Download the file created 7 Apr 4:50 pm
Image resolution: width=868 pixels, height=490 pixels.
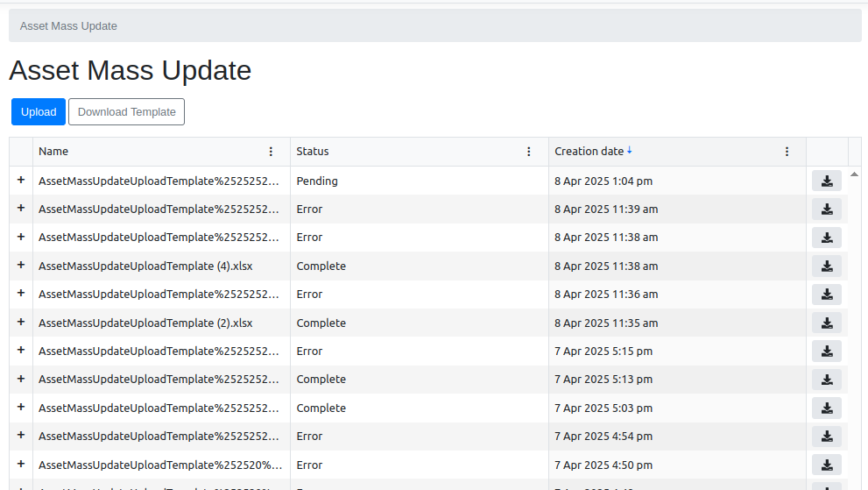826,465
